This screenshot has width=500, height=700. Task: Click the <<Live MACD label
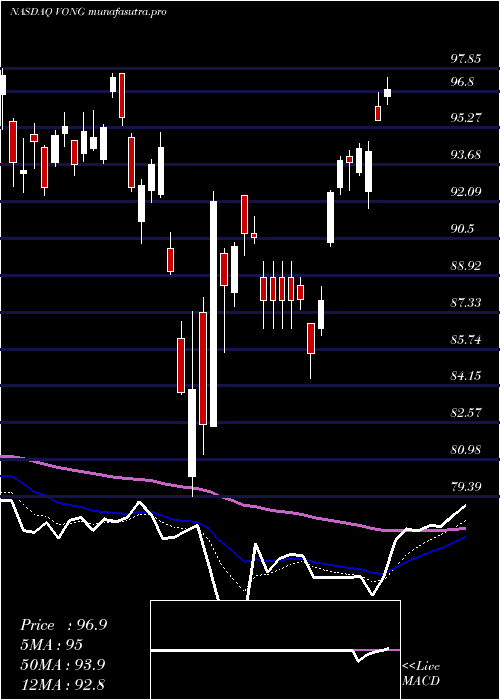[421, 674]
